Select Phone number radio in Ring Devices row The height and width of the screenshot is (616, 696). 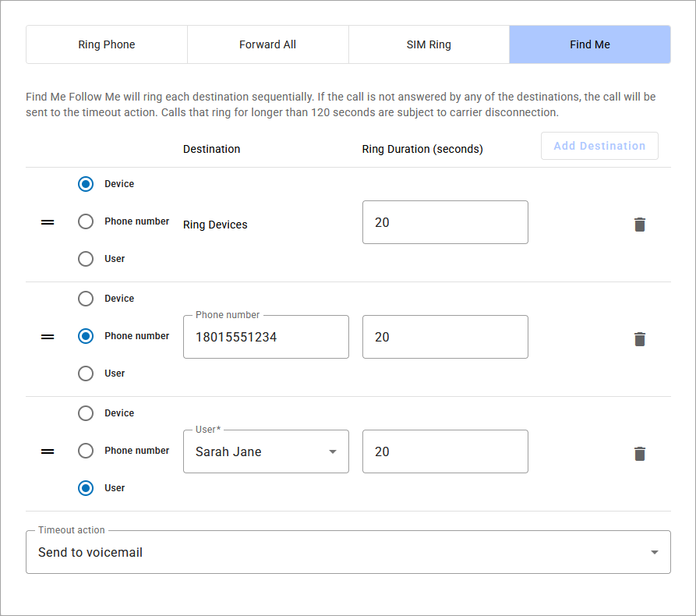86,221
